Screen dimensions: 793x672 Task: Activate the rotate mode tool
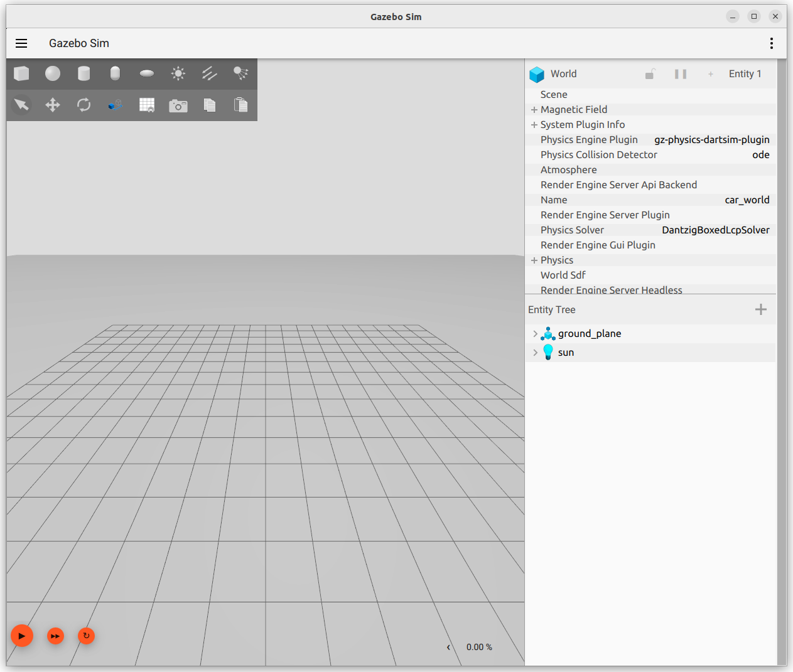84,105
